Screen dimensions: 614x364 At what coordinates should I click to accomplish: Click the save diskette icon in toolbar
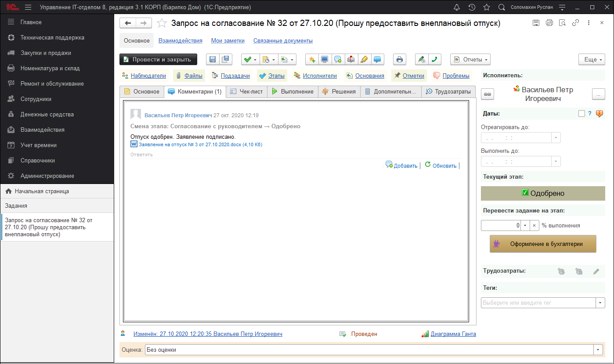(213, 59)
